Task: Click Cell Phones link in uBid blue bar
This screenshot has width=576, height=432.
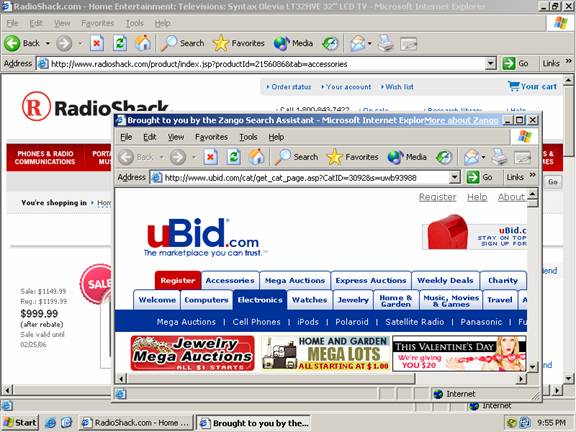Action: coord(256,322)
